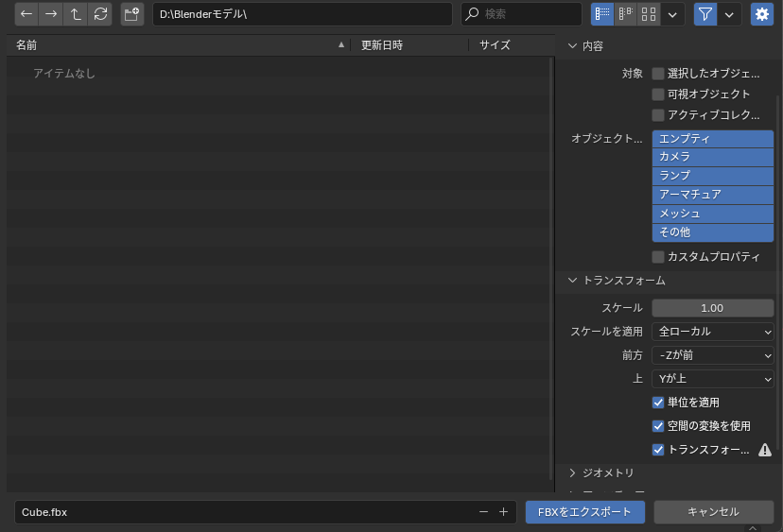Image resolution: width=783 pixels, height=532 pixels.
Task: Toggle the settings gear sidebar button
Action: 761,14
